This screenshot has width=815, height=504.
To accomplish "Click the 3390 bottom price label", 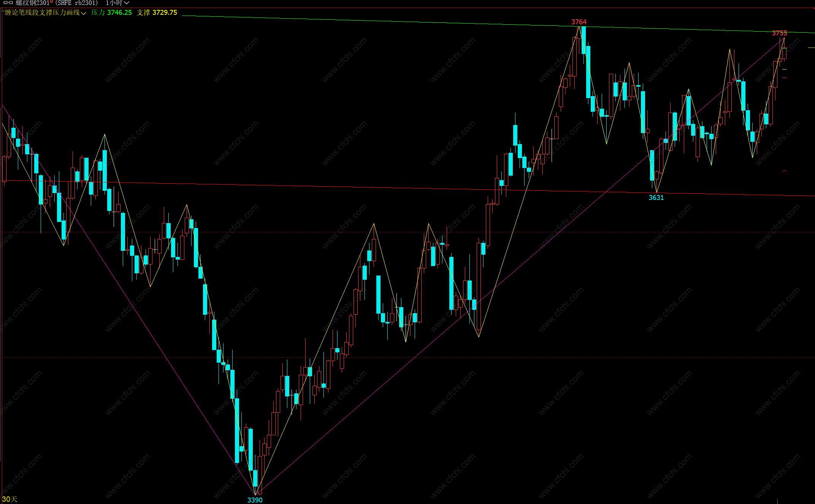I will coord(255,500).
